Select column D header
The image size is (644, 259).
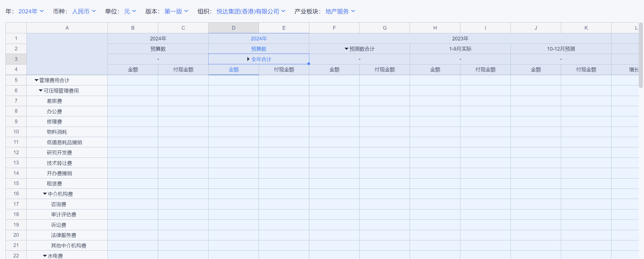[233, 28]
